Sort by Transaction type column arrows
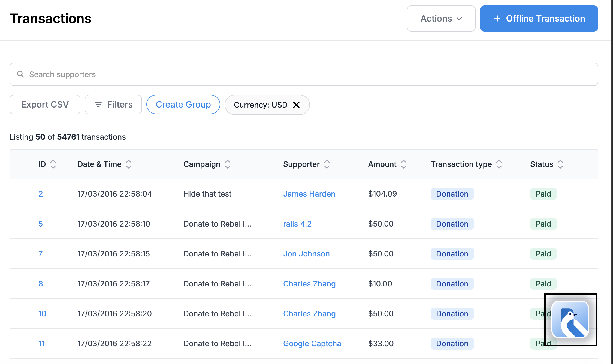 pyautogui.click(x=499, y=164)
